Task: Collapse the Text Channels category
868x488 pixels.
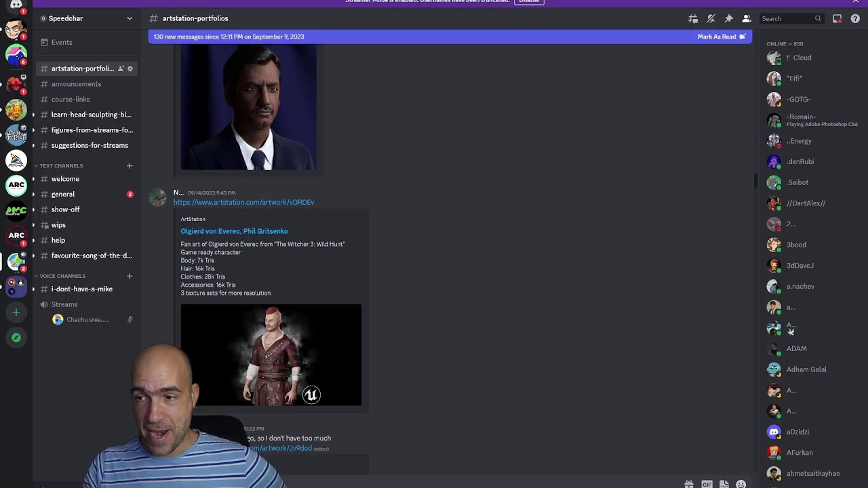Action: point(61,166)
